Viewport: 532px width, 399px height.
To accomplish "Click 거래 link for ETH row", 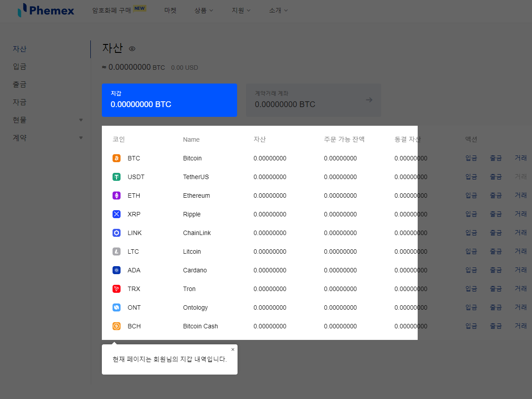I will click(521, 195).
